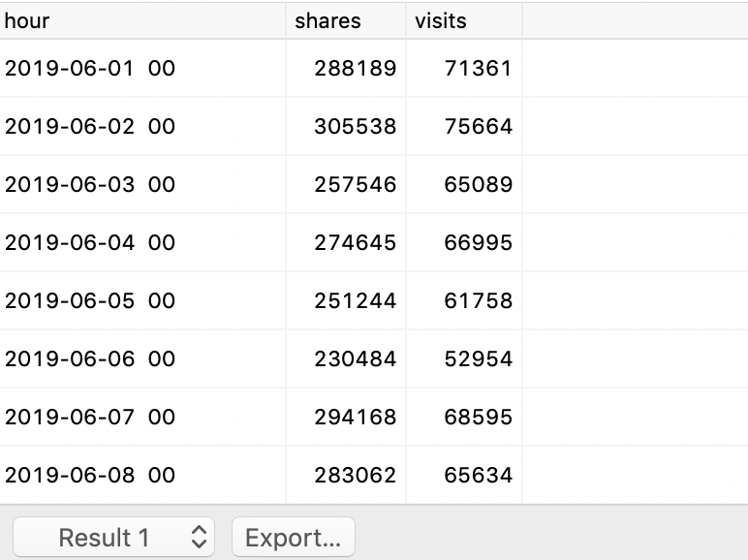Viewport: 748px width, 560px height.
Task: Select the 2019-06-01 00 hour cell
Action: (90, 69)
